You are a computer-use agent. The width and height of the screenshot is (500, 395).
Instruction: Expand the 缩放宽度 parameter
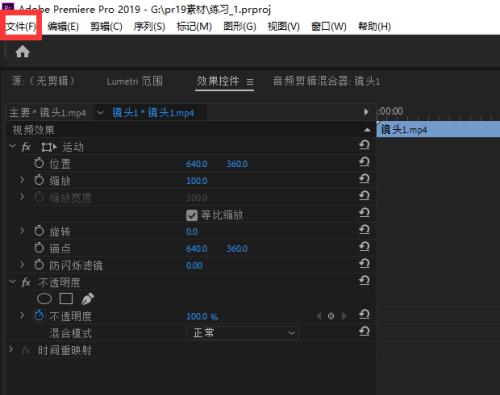pyautogui.click(x=22, y=197)
